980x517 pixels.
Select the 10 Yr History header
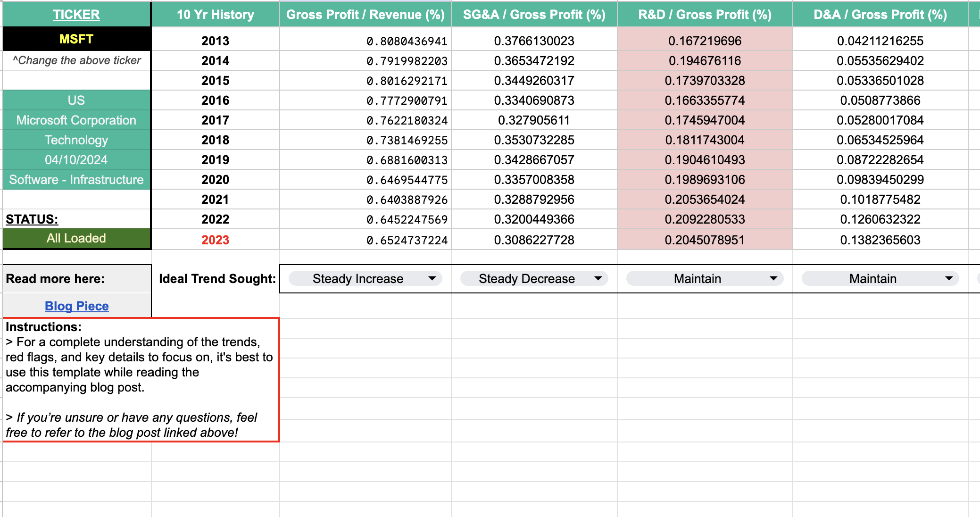coord(216,15)
